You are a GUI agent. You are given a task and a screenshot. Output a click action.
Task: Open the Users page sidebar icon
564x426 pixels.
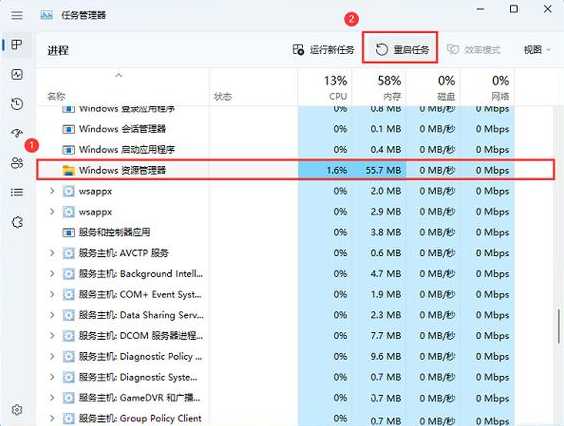tap(17, 163)
